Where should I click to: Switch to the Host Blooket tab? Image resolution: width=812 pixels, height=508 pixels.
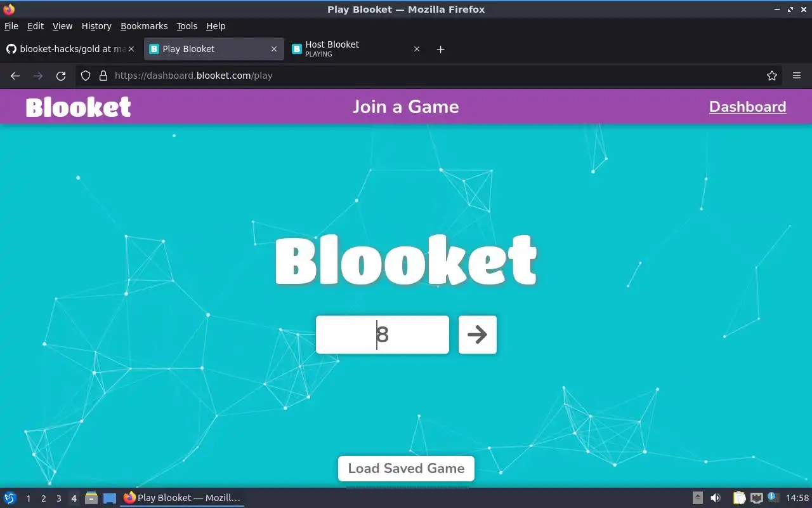[x=356, y=49]
